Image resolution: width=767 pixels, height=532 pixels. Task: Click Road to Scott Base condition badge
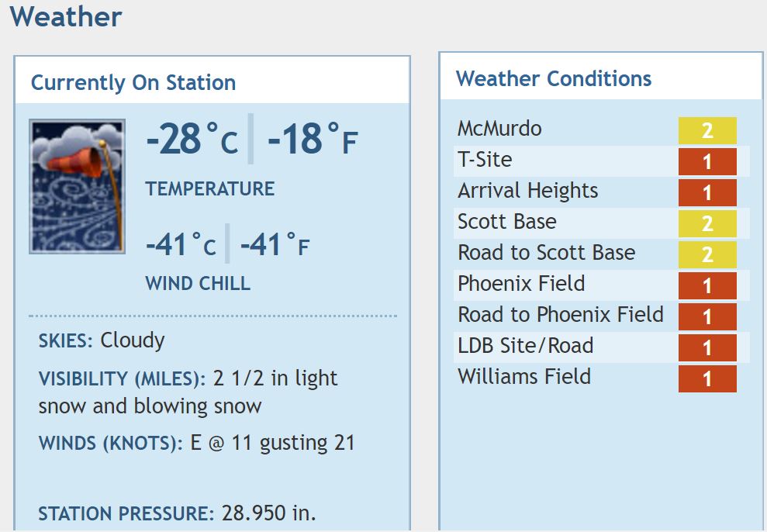707,254
